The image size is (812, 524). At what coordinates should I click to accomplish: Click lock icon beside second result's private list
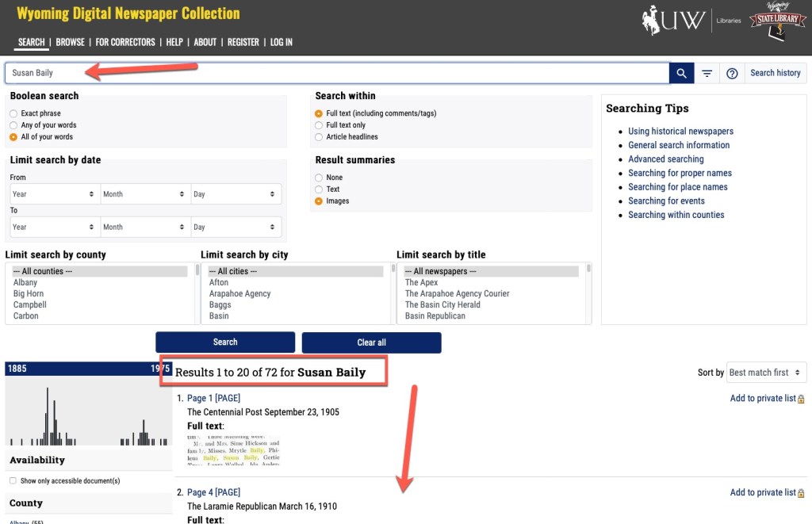(x=801, y=493)
